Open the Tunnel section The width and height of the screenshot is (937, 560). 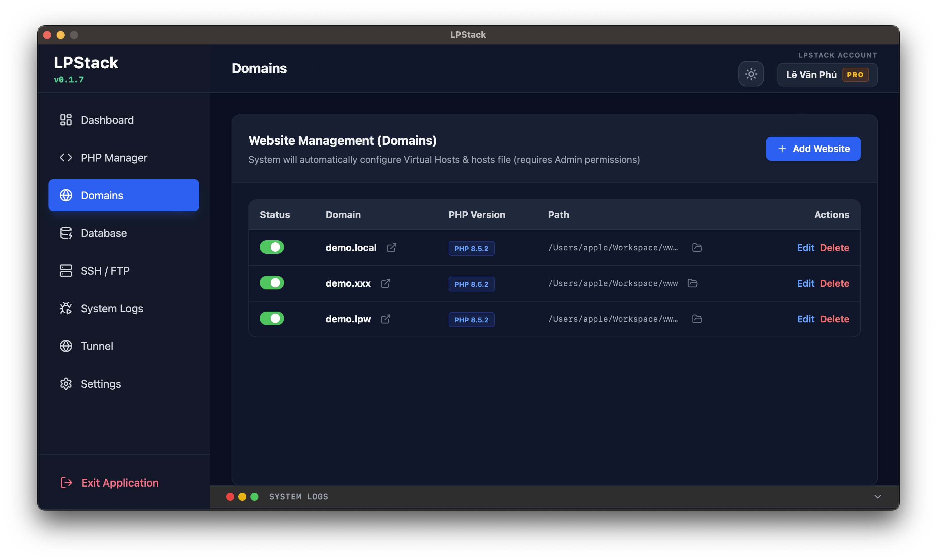coord(97,346)
